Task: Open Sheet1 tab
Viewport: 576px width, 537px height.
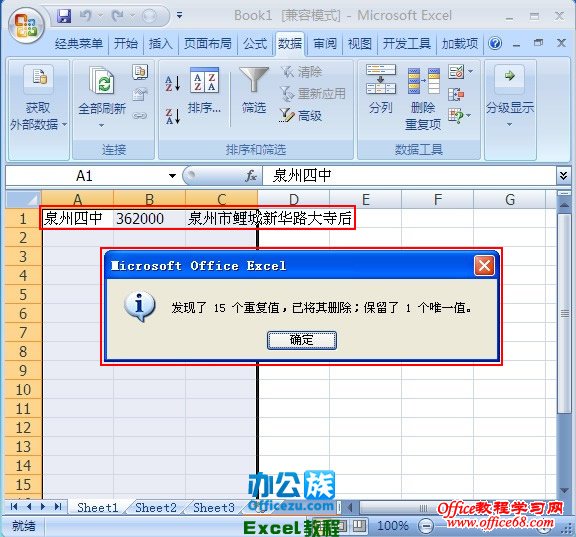Action: pyautogui.click(x=98, y=508)
